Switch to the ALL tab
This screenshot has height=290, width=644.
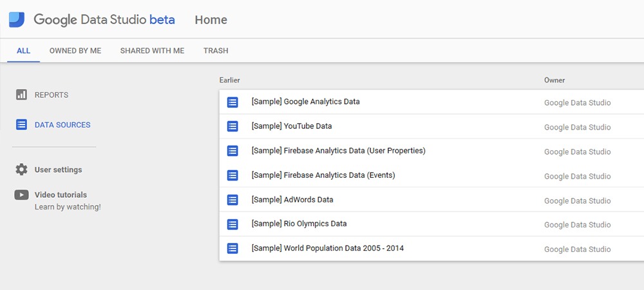tap(23, 51)
